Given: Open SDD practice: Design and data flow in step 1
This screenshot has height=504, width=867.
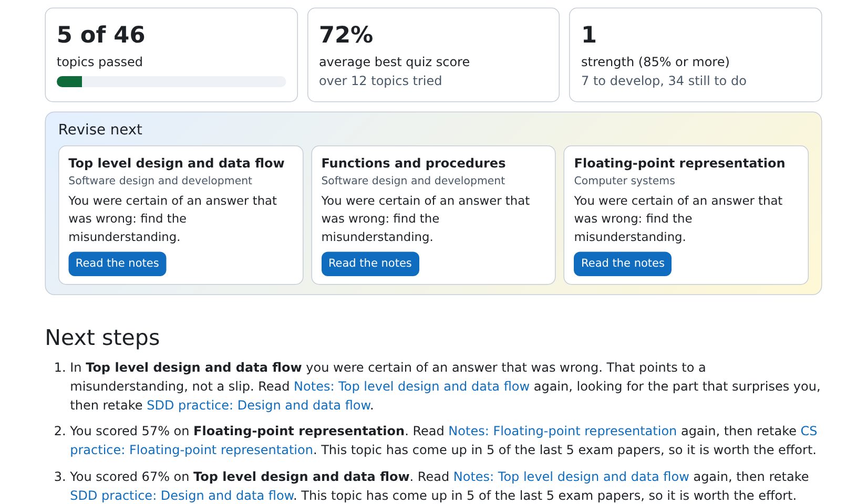Looking at the screenshot, I should click(x=259, y=405).
